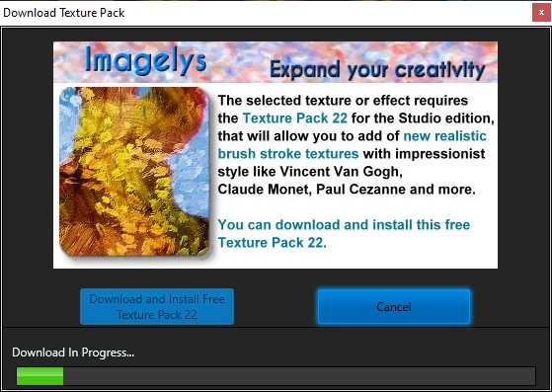Screen dimensions: 552x392
Task: Cancel the texture pack download
Action: click(394, 306)
